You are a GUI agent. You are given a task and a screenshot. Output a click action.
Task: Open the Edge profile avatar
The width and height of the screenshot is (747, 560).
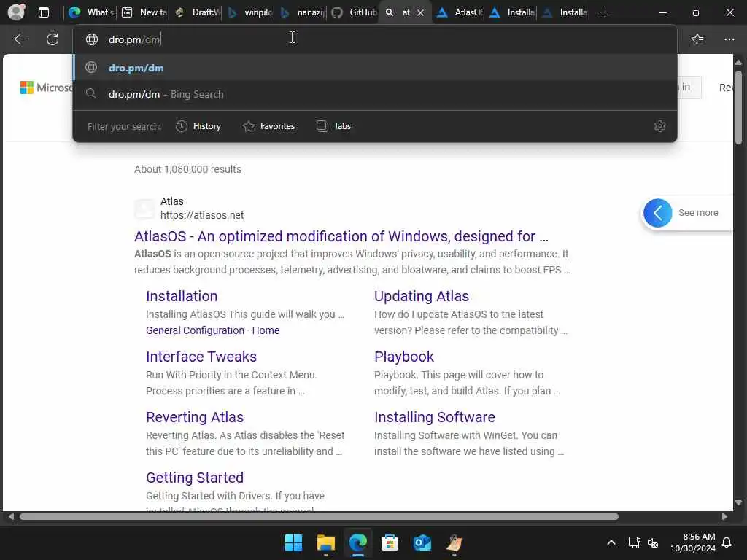coord(16,12)
